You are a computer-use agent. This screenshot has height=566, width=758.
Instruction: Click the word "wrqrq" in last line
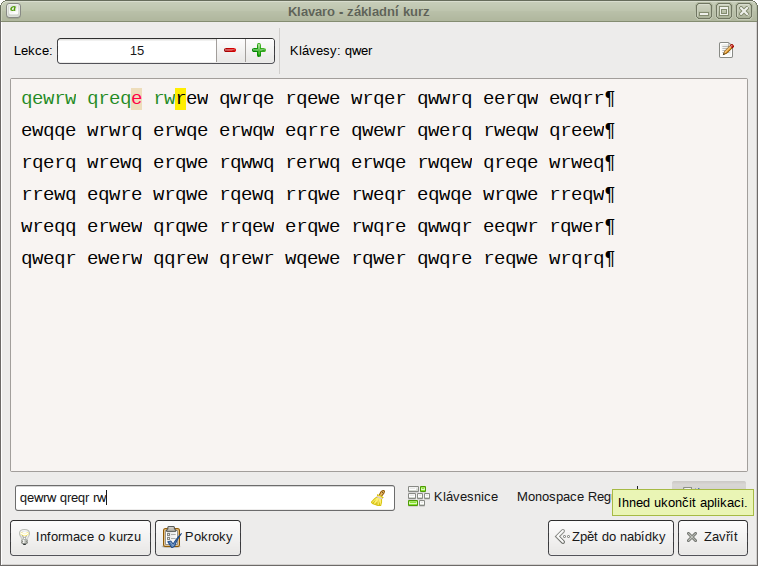pyautogui.click(x=577, y=259)
